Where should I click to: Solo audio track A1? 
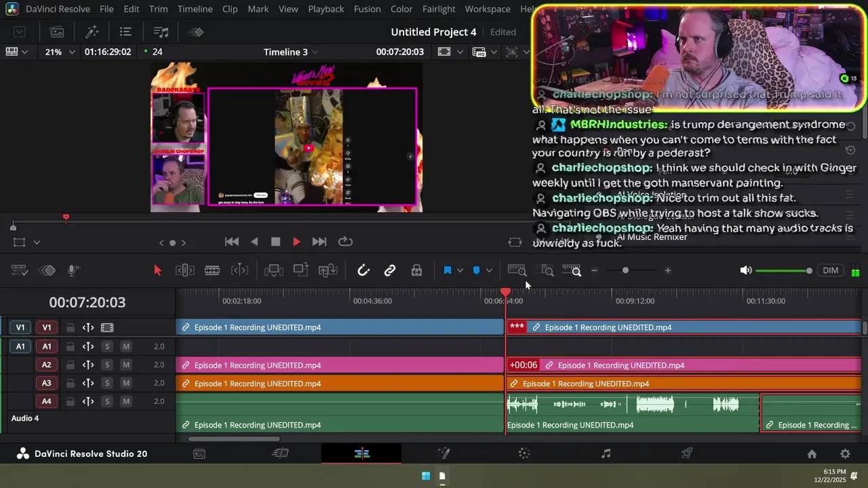point(106,346)
